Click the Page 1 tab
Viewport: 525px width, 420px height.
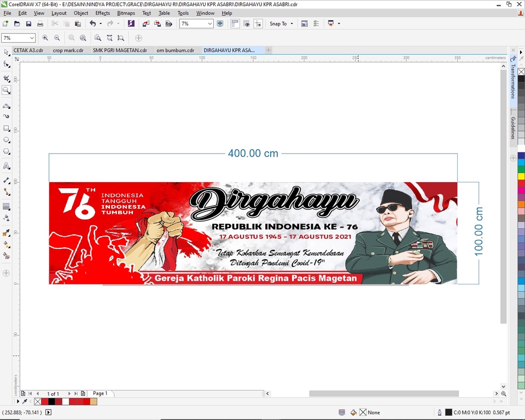tap(100, 393)
